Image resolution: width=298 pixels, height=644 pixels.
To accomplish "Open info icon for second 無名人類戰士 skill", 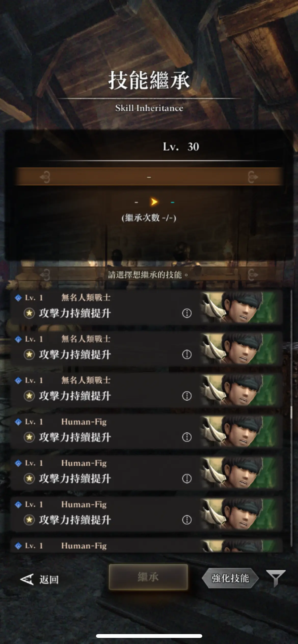I will click(187, 355).
